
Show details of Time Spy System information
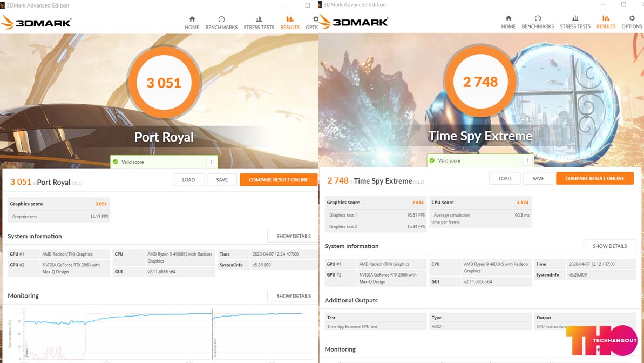[610, 246]
